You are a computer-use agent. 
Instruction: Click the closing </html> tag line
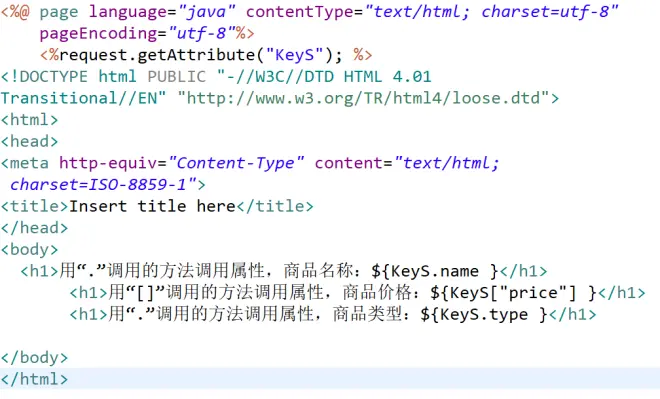[330, 379]
